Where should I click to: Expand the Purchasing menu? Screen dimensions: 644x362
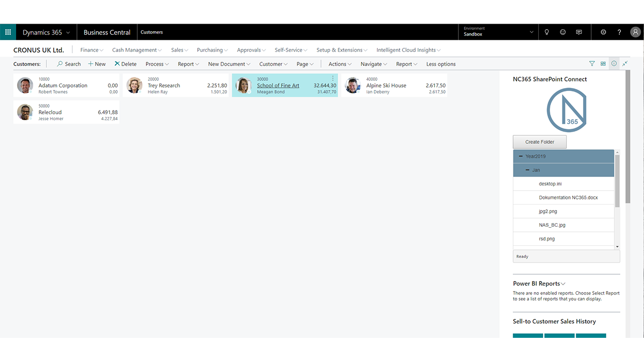click(x=212, y=50)
